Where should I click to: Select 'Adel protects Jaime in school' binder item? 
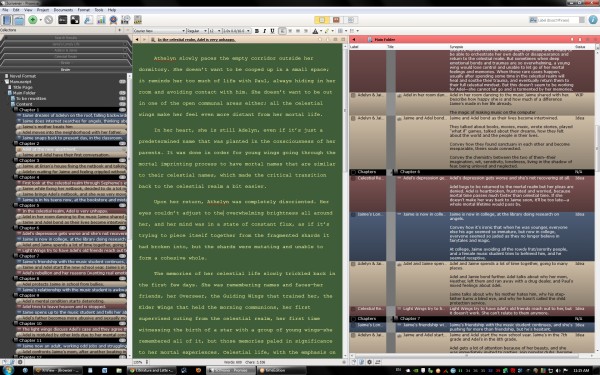click(x=71, y=284)
